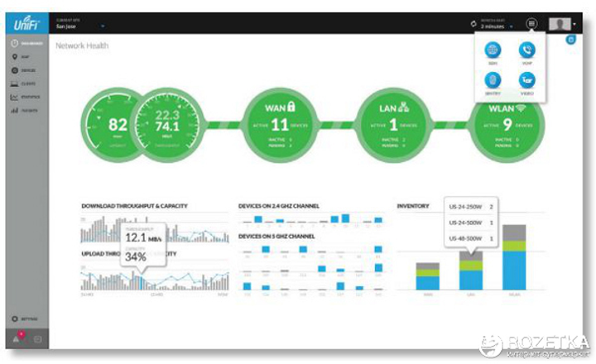
Task: Open the Insights bar-chart sidebar item
Action: tap(24, 111)
